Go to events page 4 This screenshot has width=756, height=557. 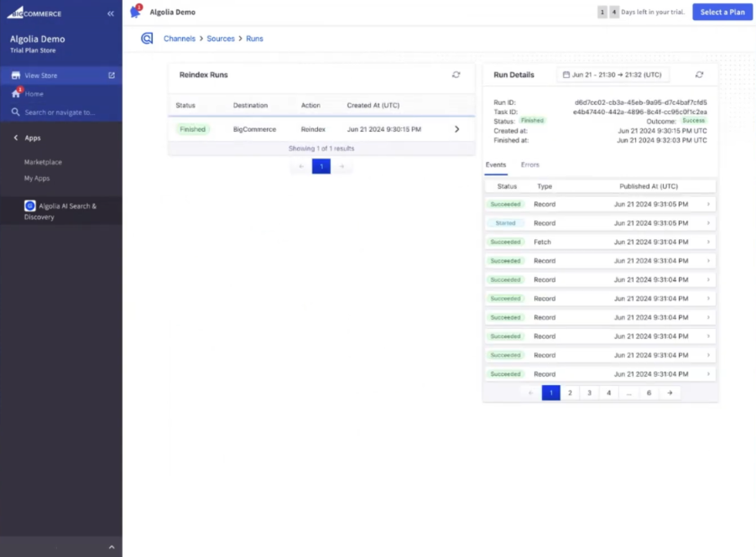(609, 393)
